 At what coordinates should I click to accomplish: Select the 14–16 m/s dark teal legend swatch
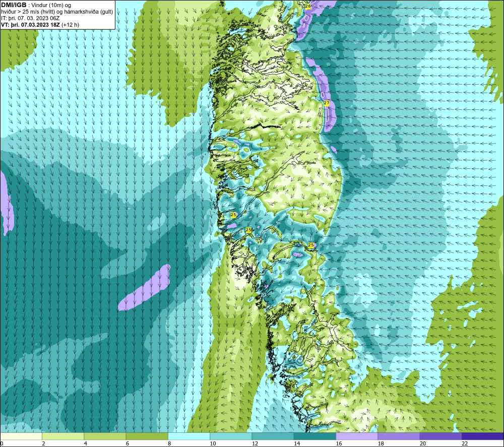(x=315, y=436)
